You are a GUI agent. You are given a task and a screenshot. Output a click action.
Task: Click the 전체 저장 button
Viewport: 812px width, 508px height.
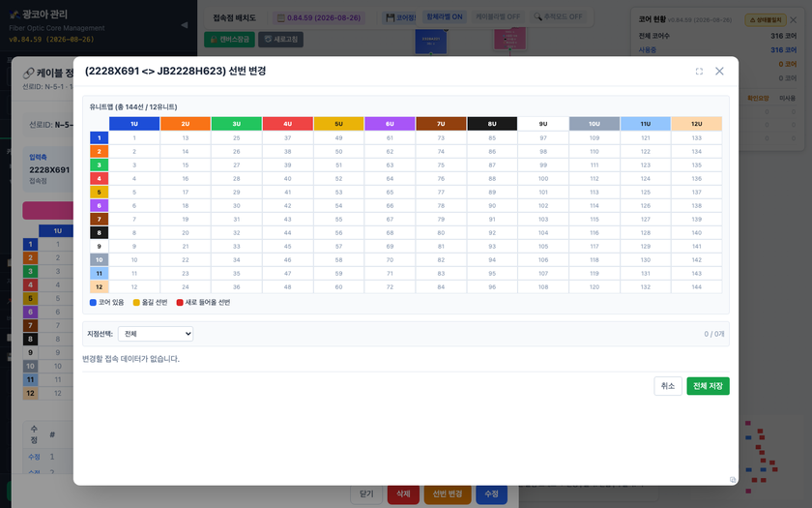708,386
